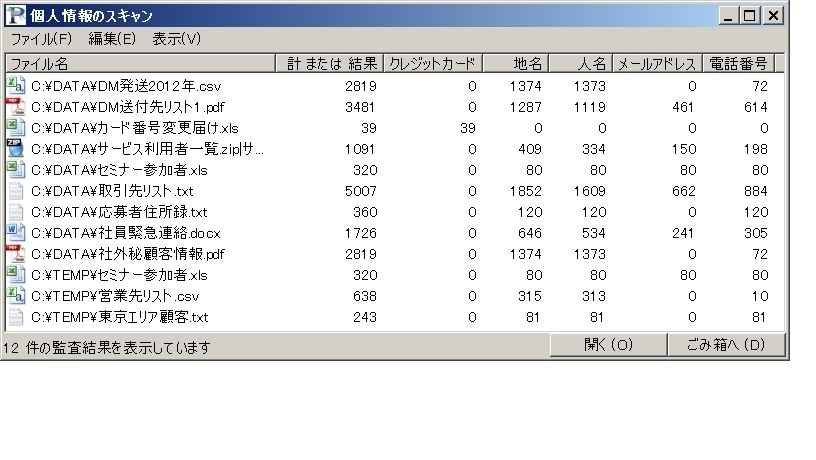Screen dimensions: 816x460
Task: Click the CSV icon for 営業先リスト.csv
Action: tap(16, 296)
